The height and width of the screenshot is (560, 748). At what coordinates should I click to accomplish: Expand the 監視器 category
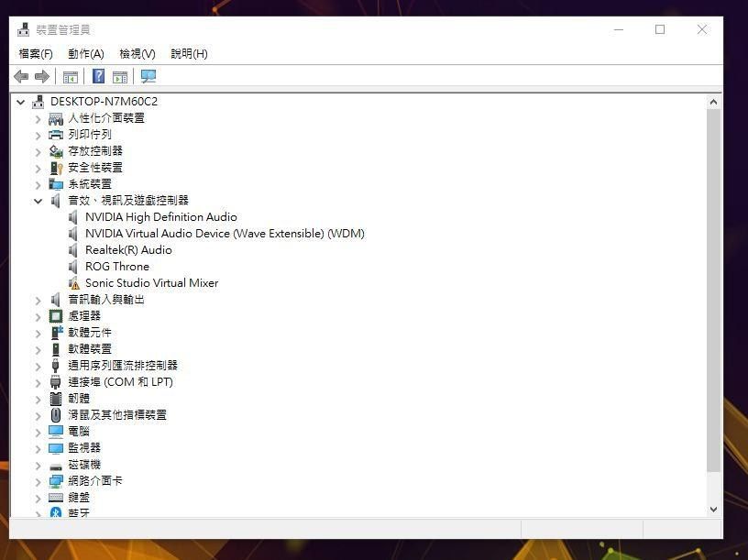tap(37, 447)
